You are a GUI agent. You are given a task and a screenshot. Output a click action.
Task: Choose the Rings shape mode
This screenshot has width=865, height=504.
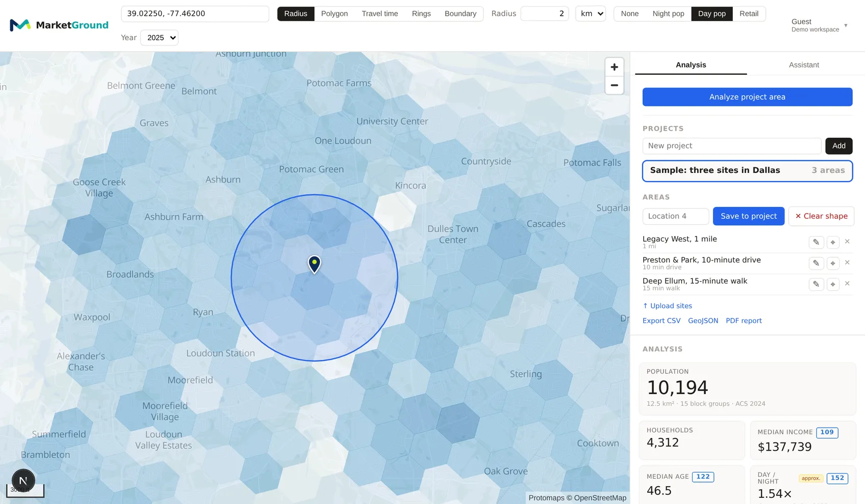click(421, 14)
